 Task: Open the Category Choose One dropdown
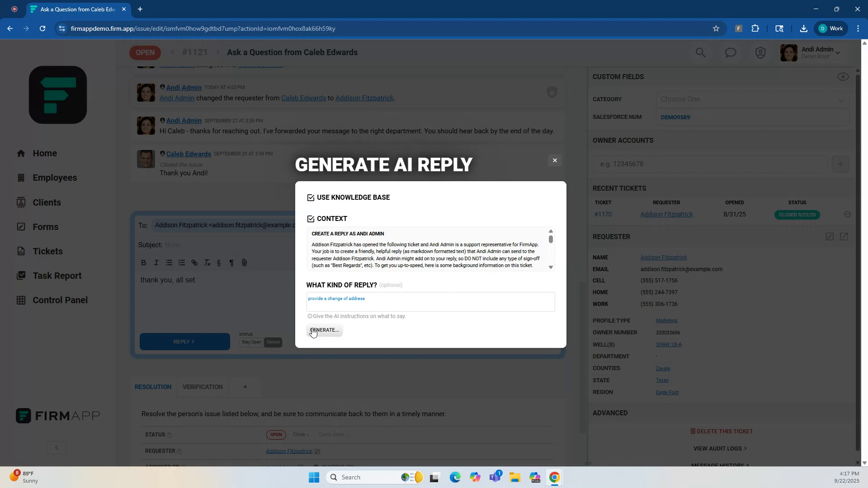point(751,99)
